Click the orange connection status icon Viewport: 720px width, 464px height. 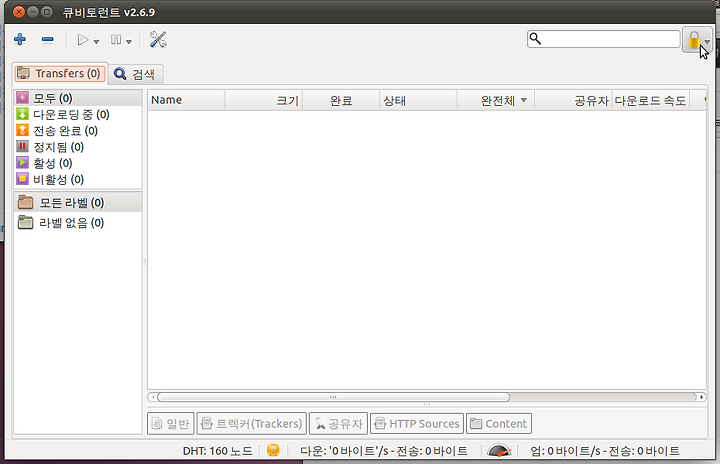pyautogui.click(x=273, y=450)
